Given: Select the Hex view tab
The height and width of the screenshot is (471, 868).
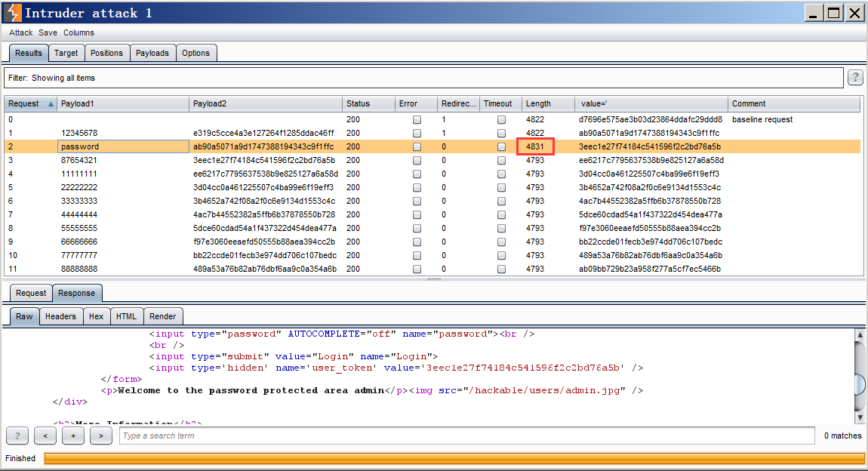Looking at the screenshot, I should tap(97, 316).
